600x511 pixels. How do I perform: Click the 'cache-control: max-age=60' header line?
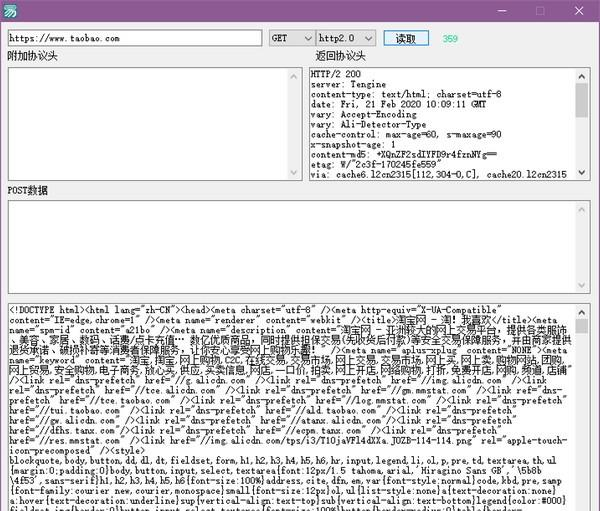406,134
